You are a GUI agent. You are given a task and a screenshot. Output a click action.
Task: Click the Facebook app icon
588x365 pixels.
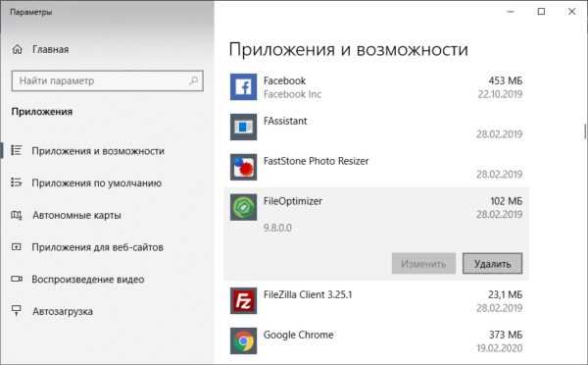[243, 86]
